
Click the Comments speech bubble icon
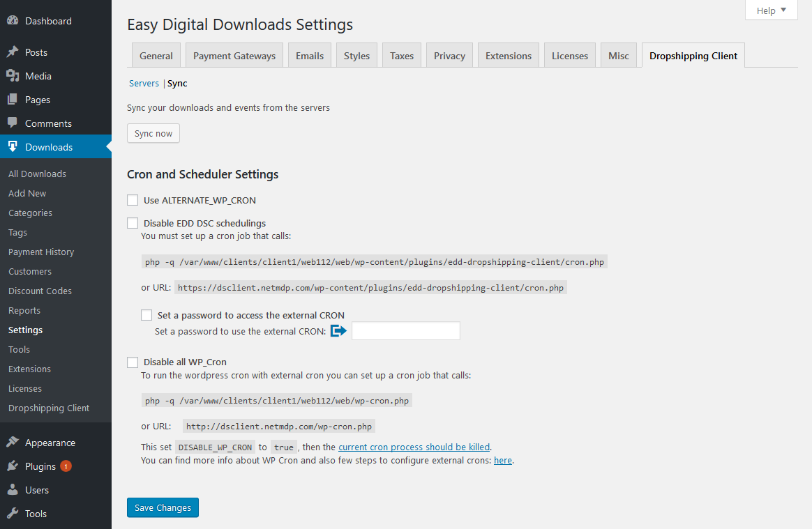(13, 123)
